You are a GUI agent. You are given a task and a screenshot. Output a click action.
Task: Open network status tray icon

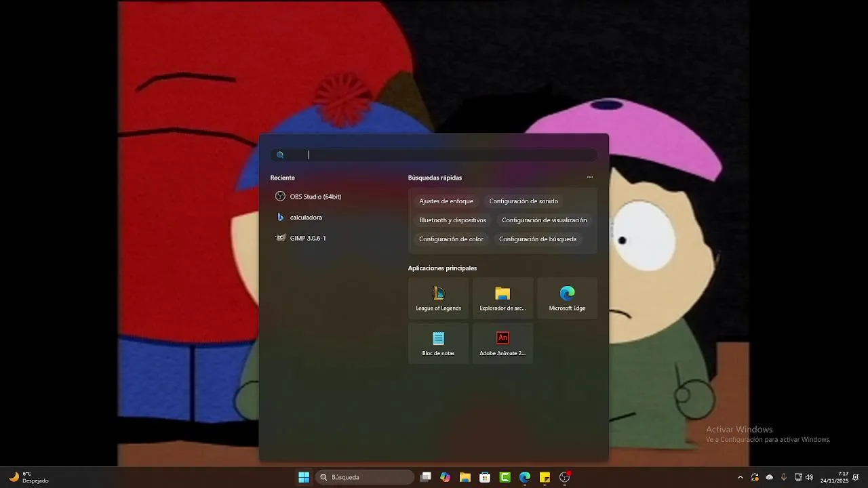(798, 477)
